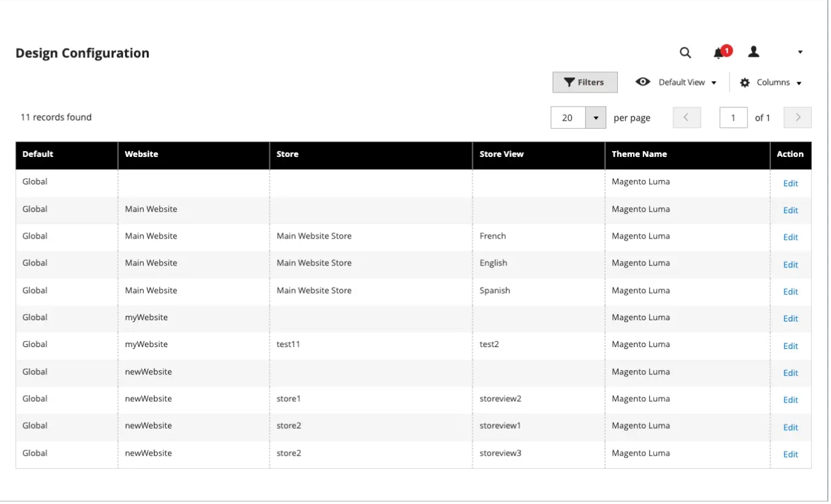831x504 pixels.
Task: Expand the account dropdown arrow
Action: click(x=800, y=52)
